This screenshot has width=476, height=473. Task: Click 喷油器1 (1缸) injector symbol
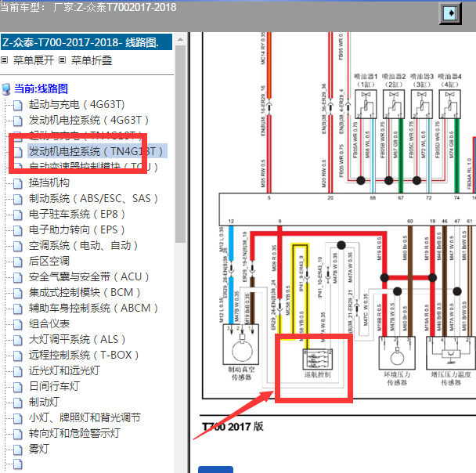(366, 104)
